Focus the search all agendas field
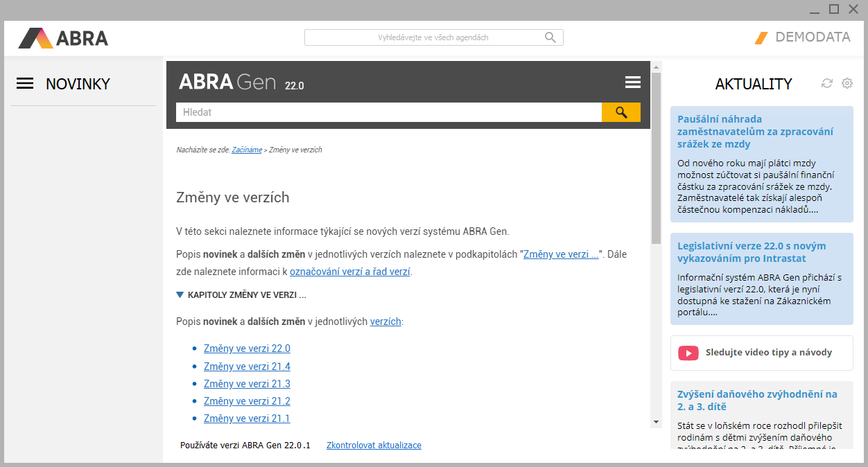Image resolution: width=868 pixels, height=467 pixels. pos(423,37)
